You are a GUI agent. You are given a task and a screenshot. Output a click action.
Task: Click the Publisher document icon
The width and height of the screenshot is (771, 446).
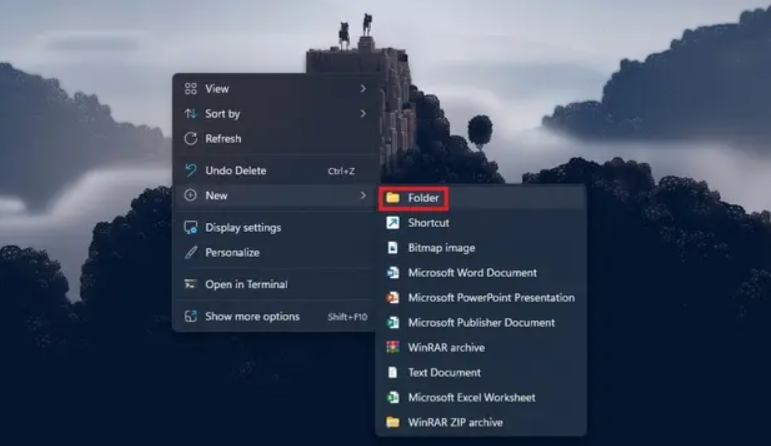(392, 323)
